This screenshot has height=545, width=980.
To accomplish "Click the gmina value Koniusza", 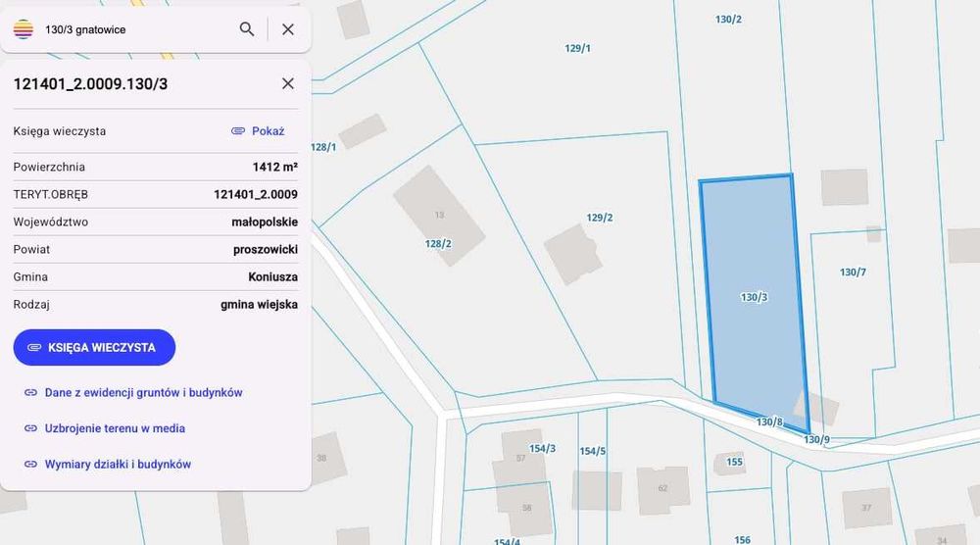I will (x=273, y=276).
